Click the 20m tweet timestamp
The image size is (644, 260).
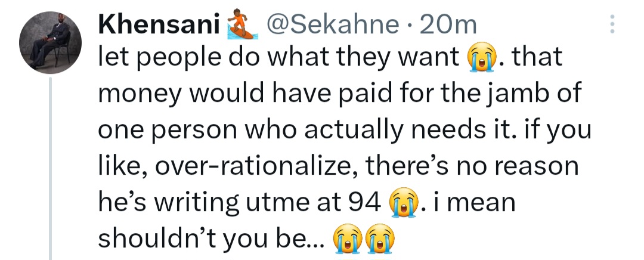pyautogui.click(x=448, y=24)
